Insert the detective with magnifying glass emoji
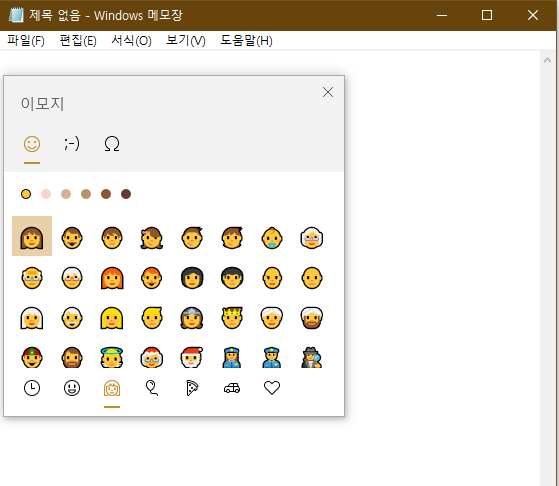This screenshot has width=559, height=486. click(312, 358)
